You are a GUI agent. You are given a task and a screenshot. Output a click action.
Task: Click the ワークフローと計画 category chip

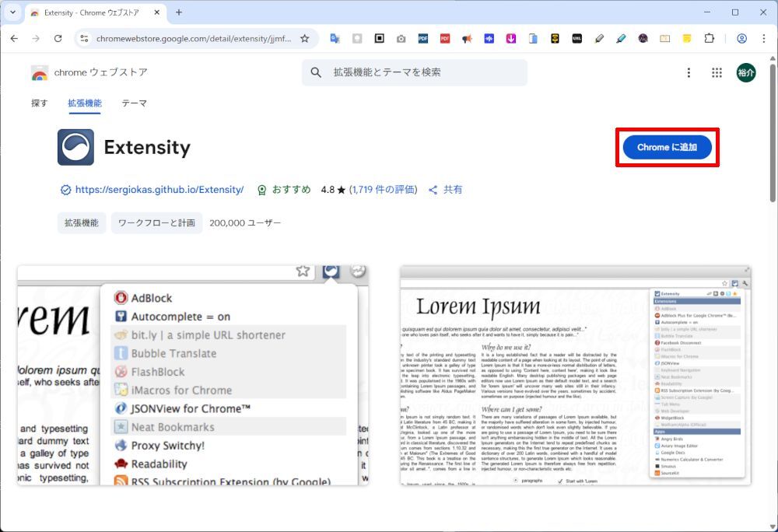[157, 223]
